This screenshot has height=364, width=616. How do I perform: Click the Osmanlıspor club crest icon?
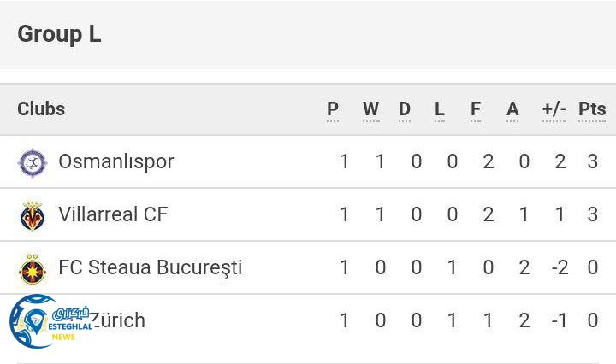pos(33,162)
